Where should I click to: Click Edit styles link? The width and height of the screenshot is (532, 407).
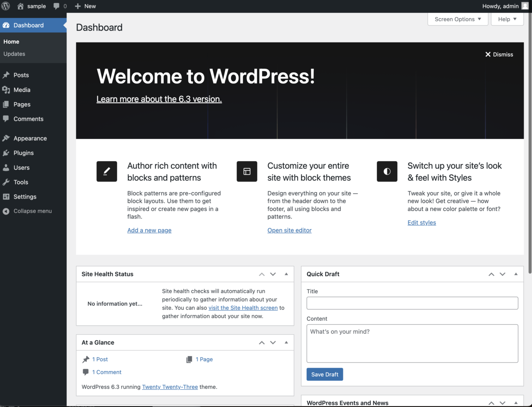click(422, 223)
